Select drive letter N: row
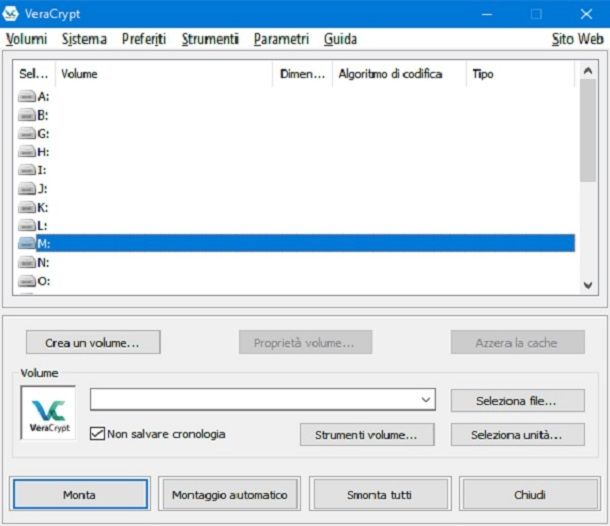This screenshot has height=526, width=610. click(296, 263)
